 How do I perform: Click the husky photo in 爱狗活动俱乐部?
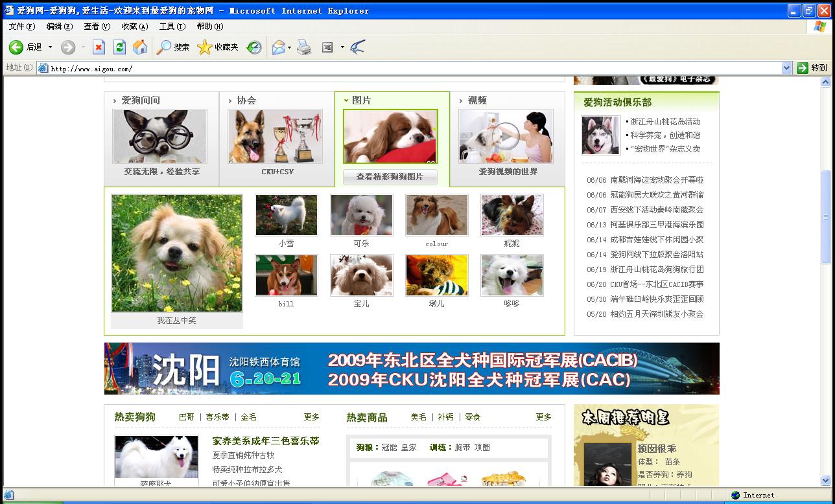point(600,135)
